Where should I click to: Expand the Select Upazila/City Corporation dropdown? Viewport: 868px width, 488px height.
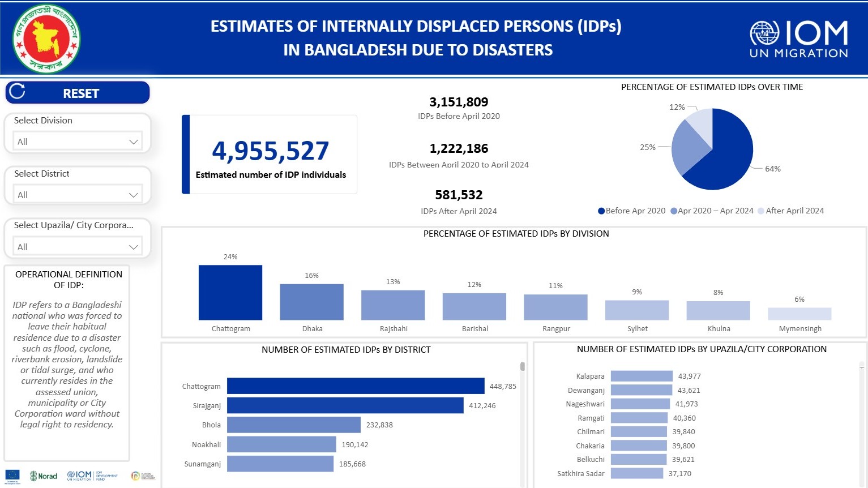[x=78, y=246]
